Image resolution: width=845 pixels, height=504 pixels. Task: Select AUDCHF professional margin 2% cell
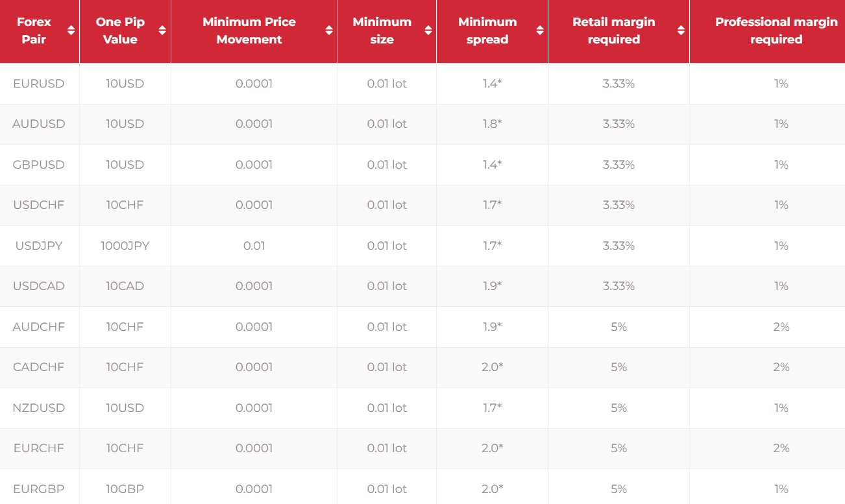[x=781, y=327]
